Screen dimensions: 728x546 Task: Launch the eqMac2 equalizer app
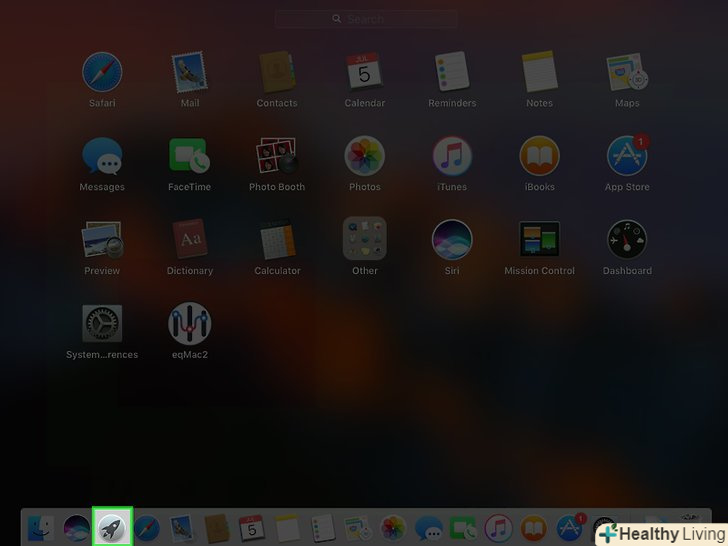(189, 324)
